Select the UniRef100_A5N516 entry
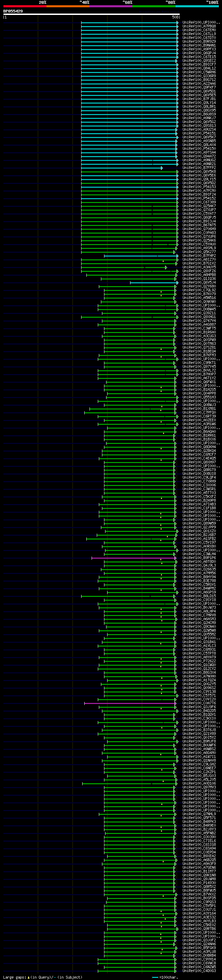Viewport: 222px width, 980px height. (199, 298)
